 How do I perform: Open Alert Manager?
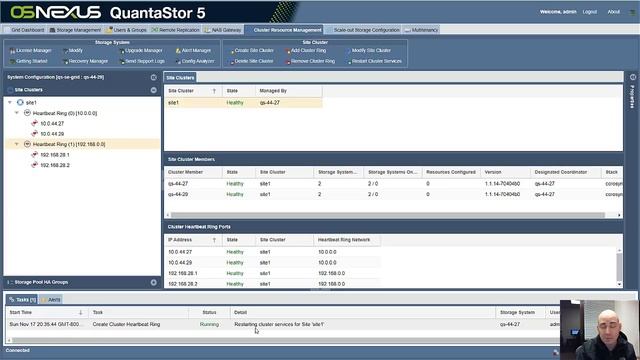(x=193, y=51)
